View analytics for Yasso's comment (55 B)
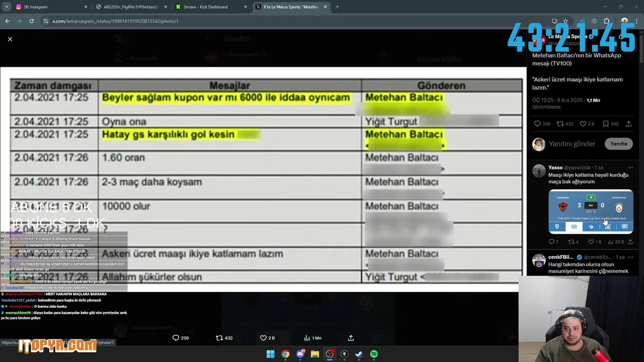This screenshot has height=362, width=644. [x=616, y=242]
